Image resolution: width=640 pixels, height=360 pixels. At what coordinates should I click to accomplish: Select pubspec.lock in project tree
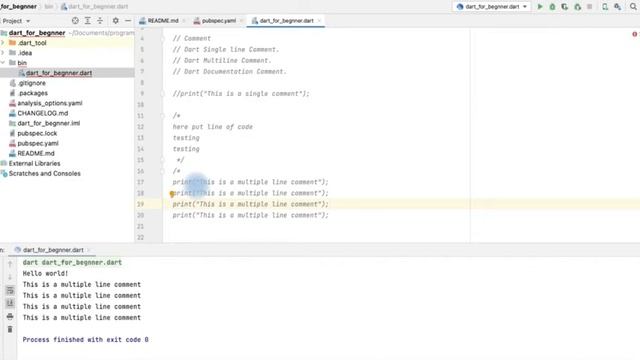(37, 133)
